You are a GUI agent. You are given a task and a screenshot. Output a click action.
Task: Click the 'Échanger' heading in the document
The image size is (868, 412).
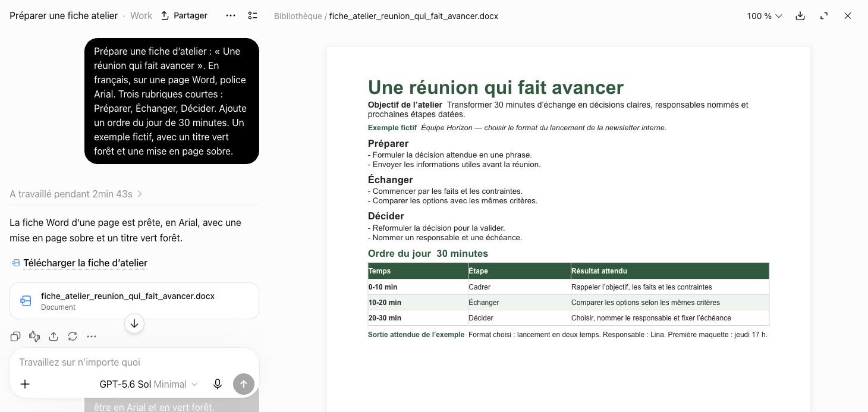coord(390,180)
